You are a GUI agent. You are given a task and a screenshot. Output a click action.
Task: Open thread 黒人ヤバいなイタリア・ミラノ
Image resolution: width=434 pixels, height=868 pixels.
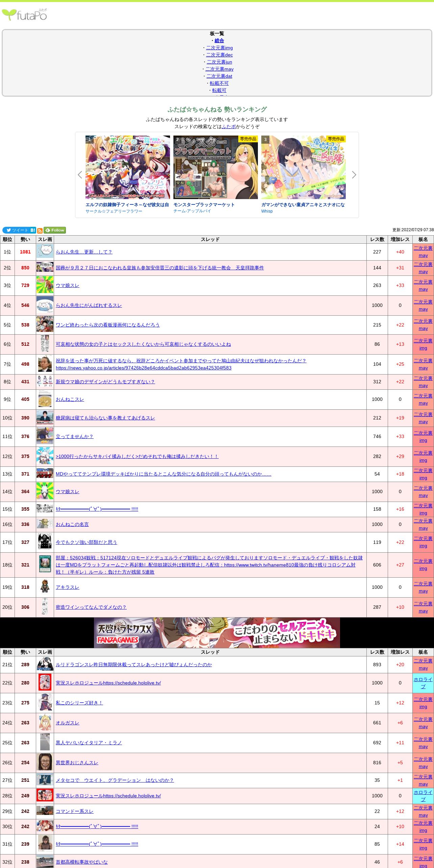pos(89,743)
